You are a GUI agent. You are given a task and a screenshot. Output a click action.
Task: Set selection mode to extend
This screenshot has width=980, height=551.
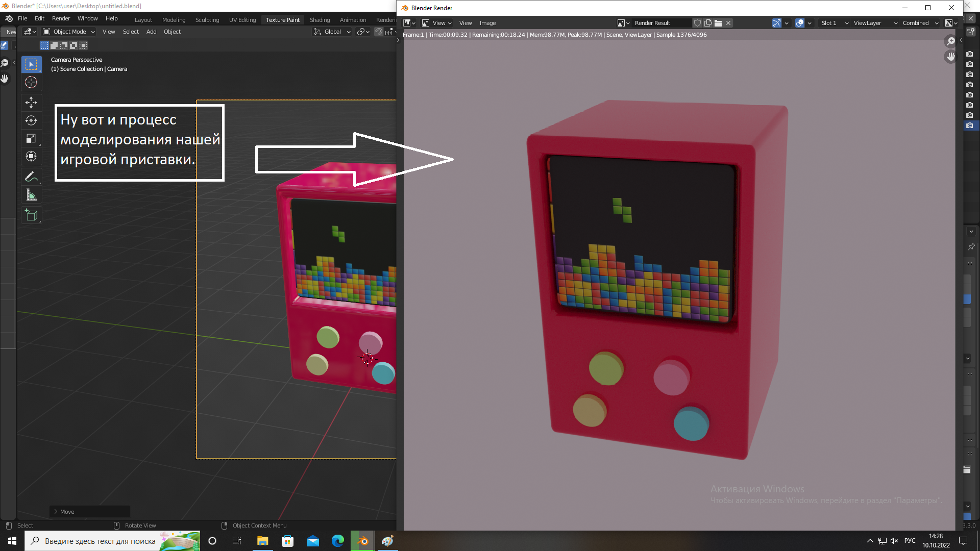pos(54,45)
